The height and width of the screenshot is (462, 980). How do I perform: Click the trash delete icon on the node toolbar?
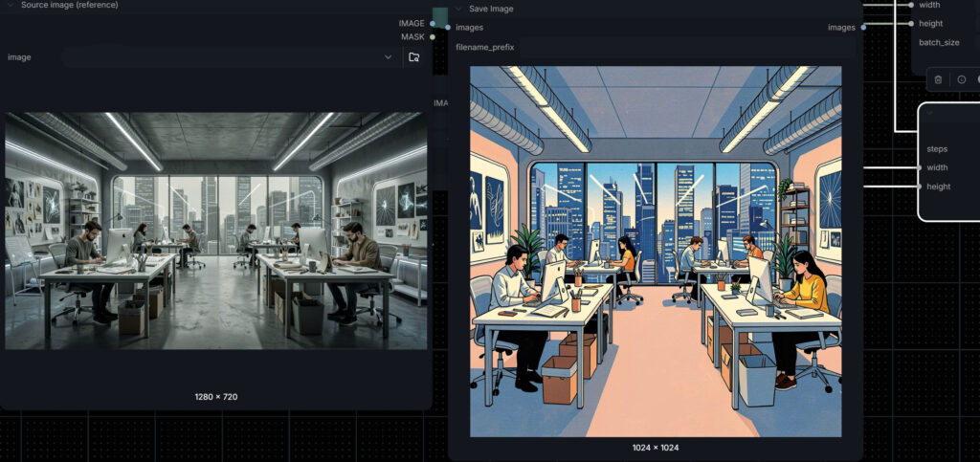938,79
